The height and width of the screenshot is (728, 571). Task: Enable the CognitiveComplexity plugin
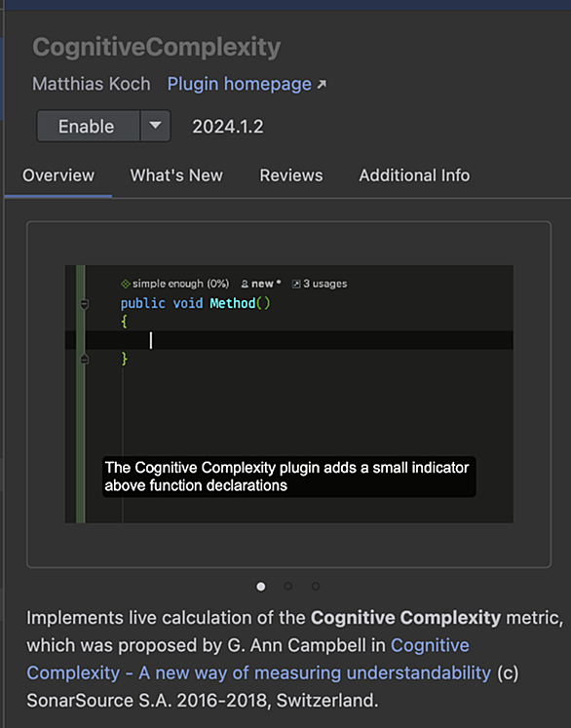tap(89, 126)
